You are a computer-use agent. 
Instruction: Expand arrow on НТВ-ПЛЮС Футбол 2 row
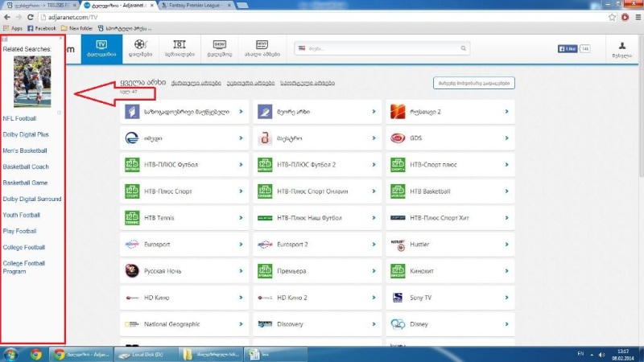374,165
